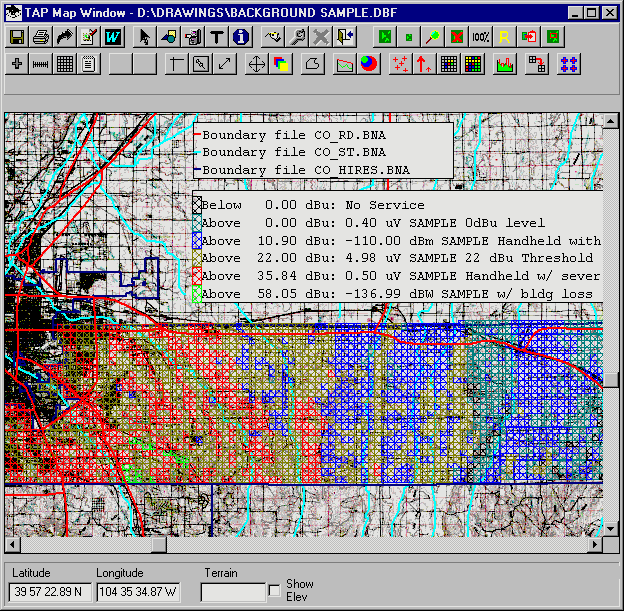Click the blue information icon

tap(241, 37)
